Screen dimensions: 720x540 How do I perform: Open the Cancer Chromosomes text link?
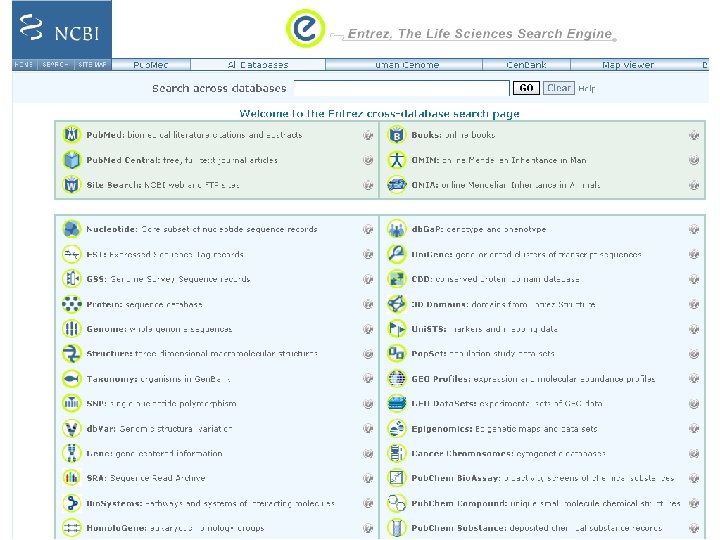click(462, 453)
